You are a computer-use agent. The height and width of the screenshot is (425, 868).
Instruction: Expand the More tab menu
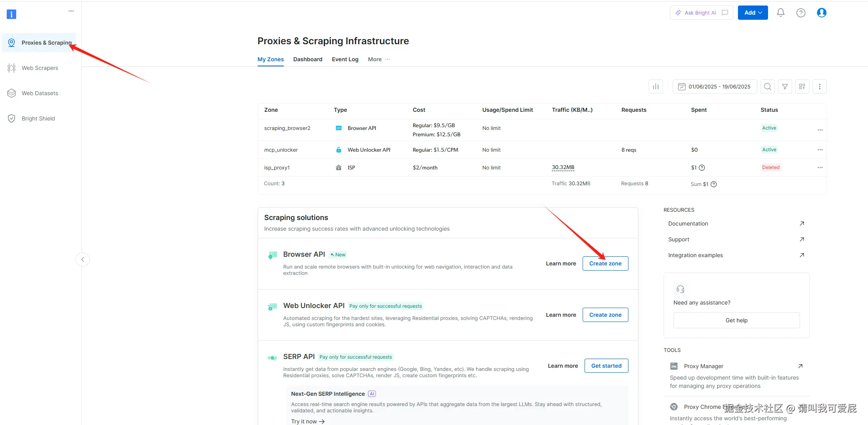(379, 59)
